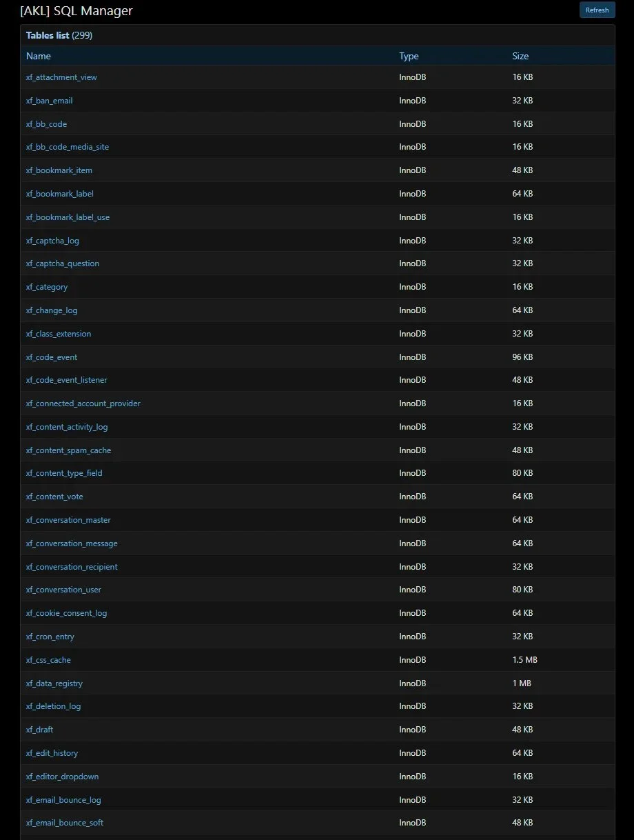This screenshot has height=840, width=634.
Task: Click the Refresh button
Action: pyautogui.click(x=597, y=10)
